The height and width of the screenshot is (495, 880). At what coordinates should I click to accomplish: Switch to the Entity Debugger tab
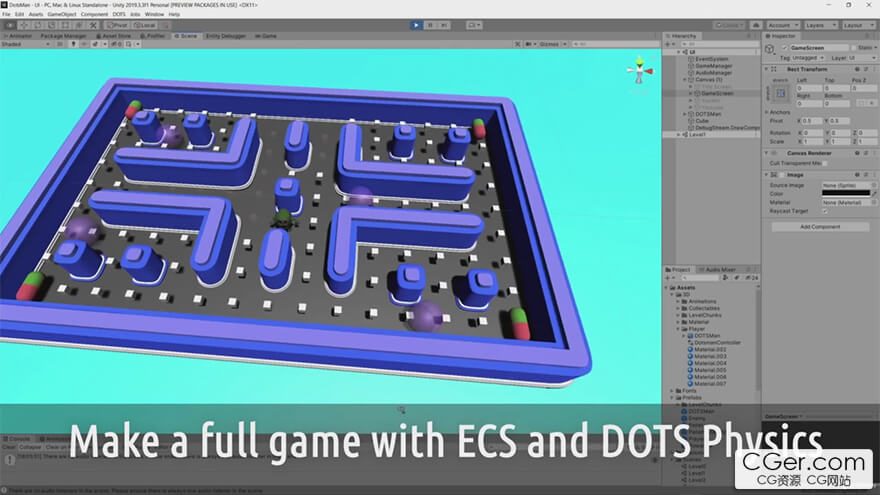click(226, 36)
